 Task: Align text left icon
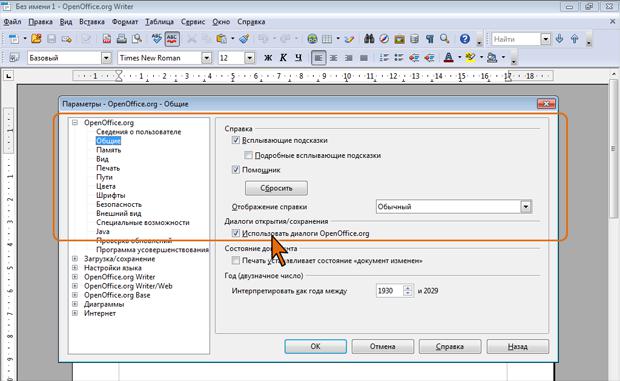[x=318, y=58]
